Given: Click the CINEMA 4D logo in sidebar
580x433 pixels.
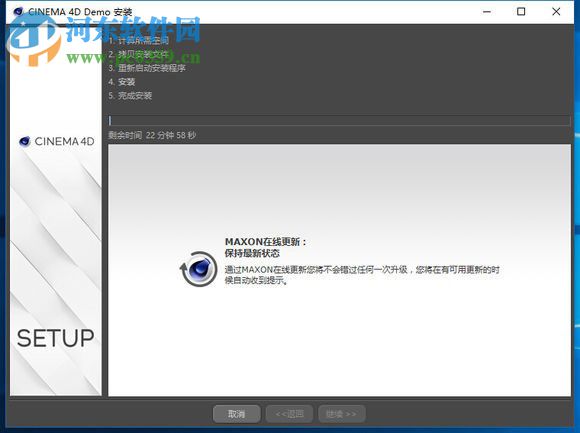Looking at the screenshot, I should tap(57, 141).
